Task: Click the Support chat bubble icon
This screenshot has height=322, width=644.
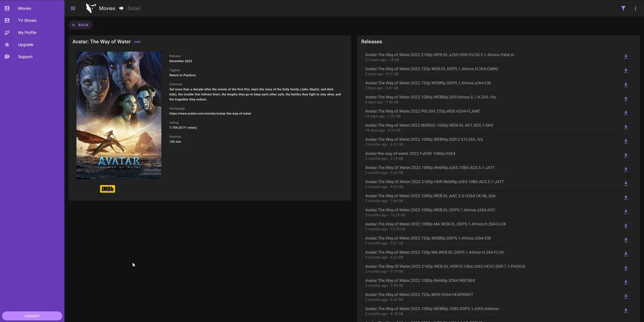Action: point(7,56)
